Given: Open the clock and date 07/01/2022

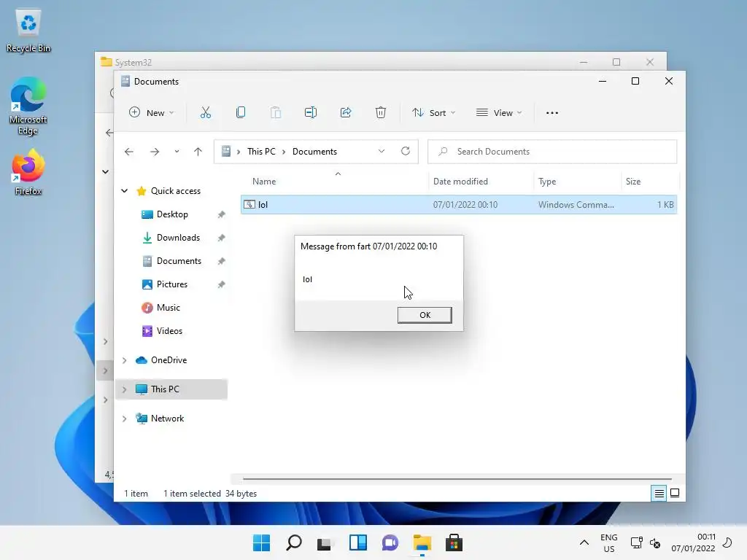Looking at the screenshot, I should pyautogui.click(x=693, y=542).
